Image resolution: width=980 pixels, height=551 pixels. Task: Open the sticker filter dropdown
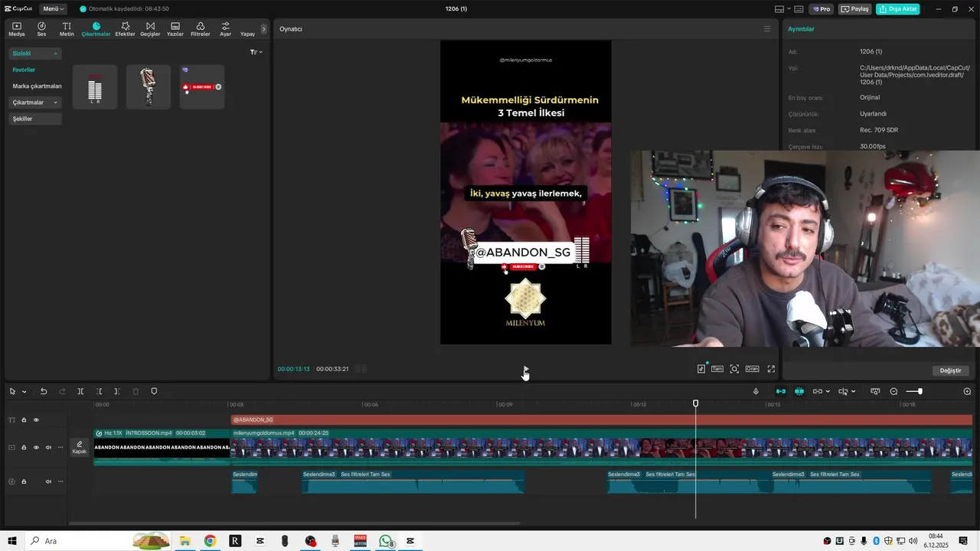[x=256, y=52]
